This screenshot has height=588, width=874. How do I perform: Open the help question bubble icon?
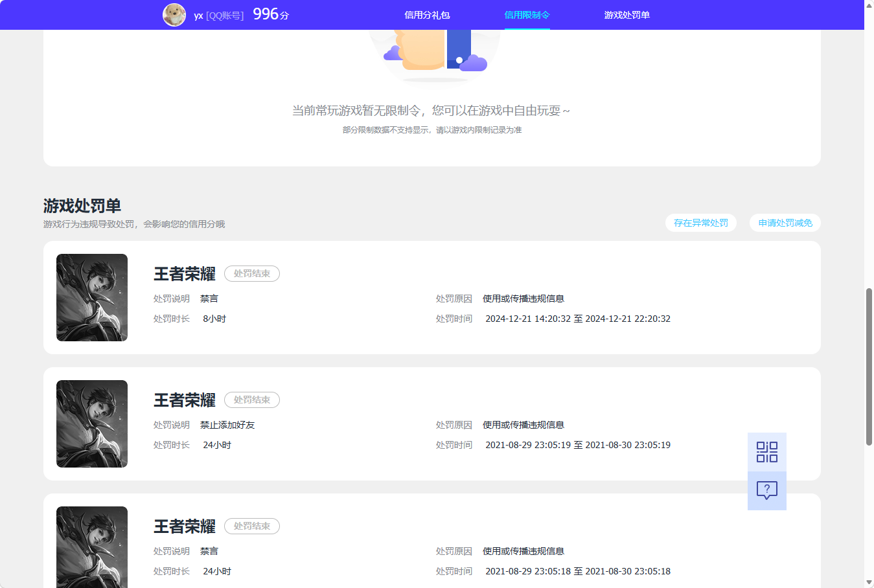(767, 491)
